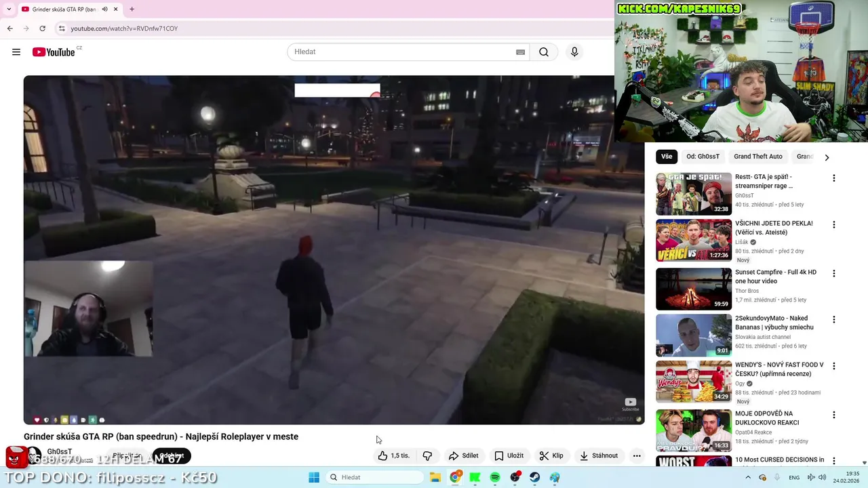
Task: Show more filter chips with right chevron
Action: coord(826,157)
